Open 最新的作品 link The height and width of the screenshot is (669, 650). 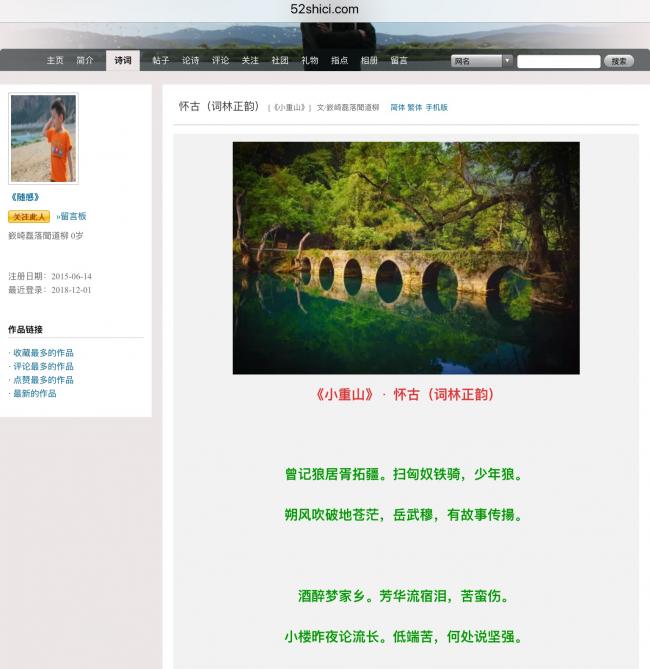35,394
